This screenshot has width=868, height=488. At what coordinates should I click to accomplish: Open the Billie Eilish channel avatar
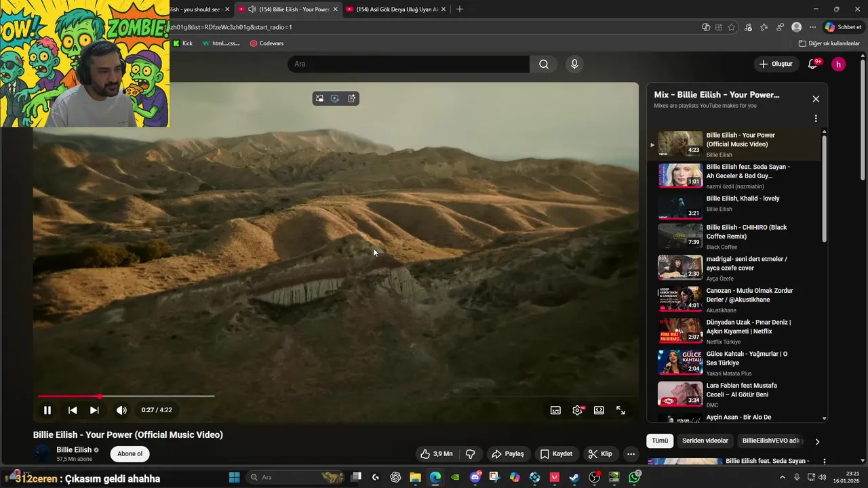click(42, 454)
